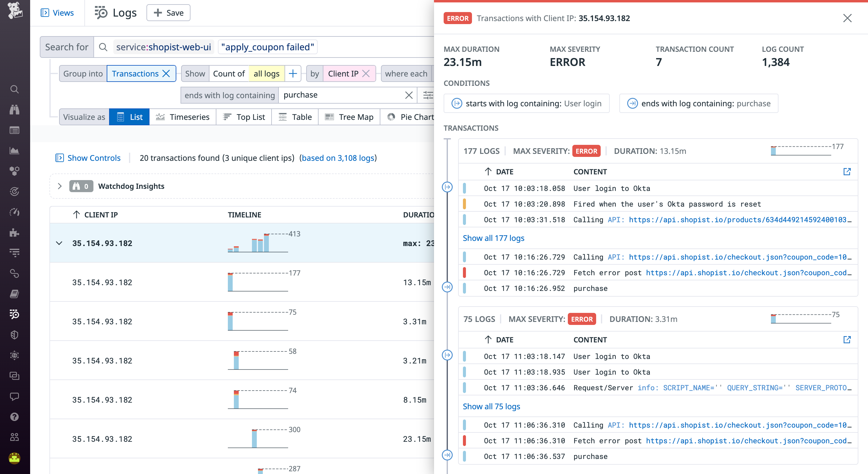This screenshot has height=474, width=868.
Task: Open Watchdog from the left sidebar
Action: [14, 110]
